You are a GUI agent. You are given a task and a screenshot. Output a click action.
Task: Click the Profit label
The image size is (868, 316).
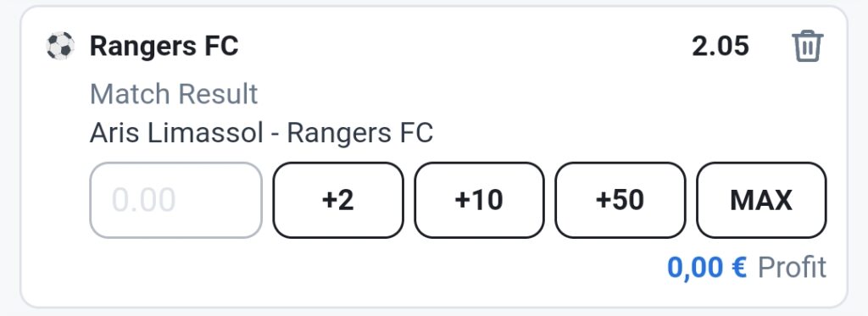pyautogui.click(x=792, y=268)
